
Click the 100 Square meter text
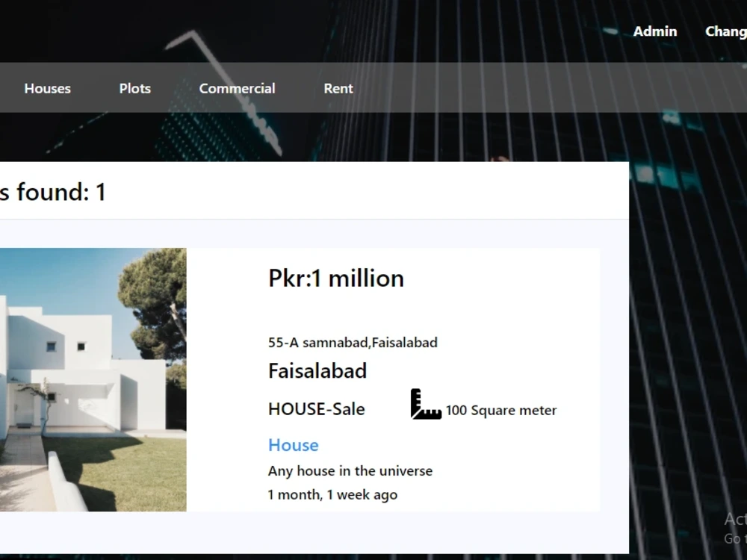click(x=500, y=410)
